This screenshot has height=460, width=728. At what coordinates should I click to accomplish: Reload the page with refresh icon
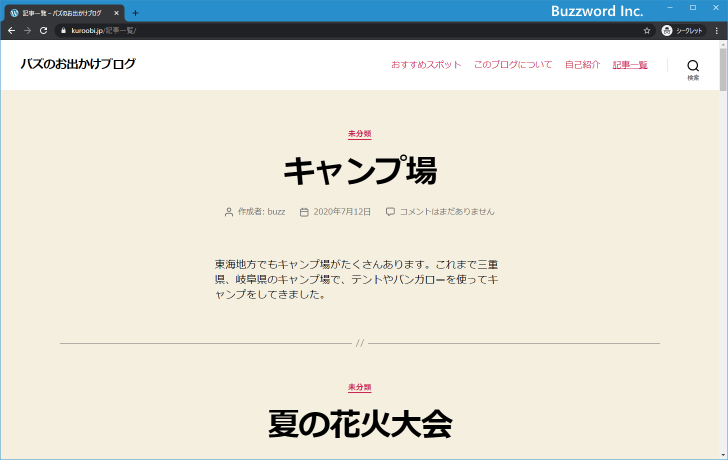[44, 31]
